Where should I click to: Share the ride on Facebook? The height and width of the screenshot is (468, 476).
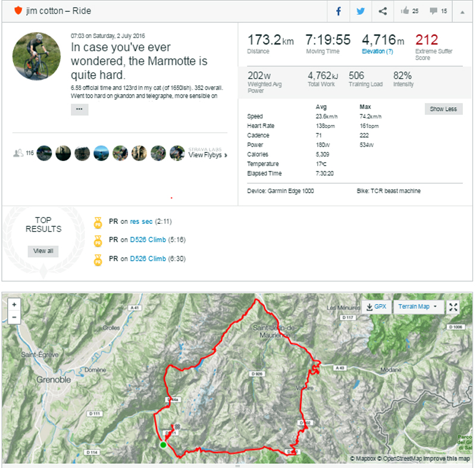click(339, 11)
